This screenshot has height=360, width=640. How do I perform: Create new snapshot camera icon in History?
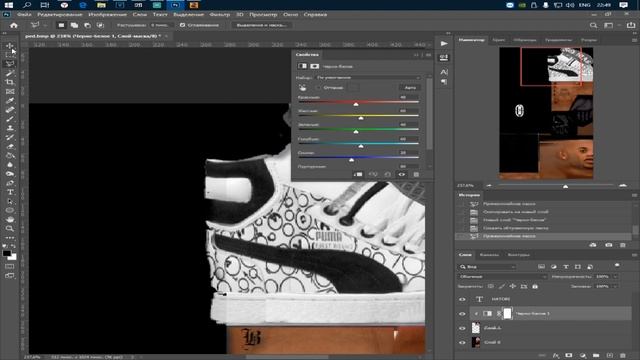[609, 245]
